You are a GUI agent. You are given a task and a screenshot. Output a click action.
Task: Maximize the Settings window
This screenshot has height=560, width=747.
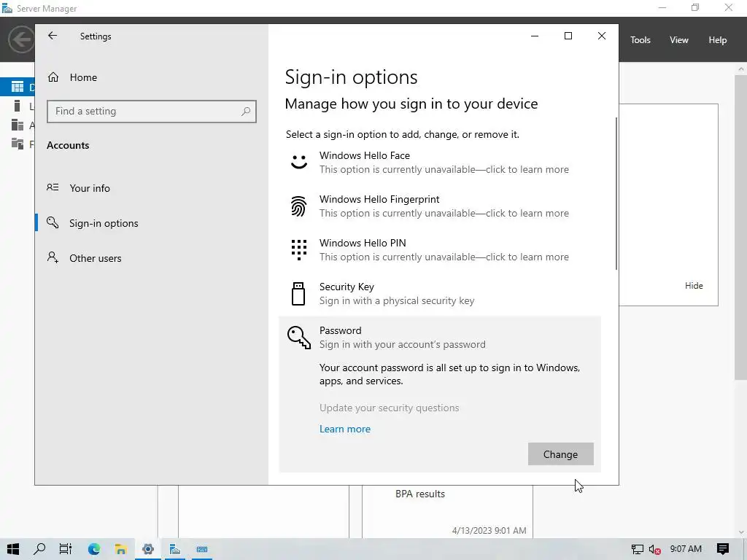[x=568, y=36]
